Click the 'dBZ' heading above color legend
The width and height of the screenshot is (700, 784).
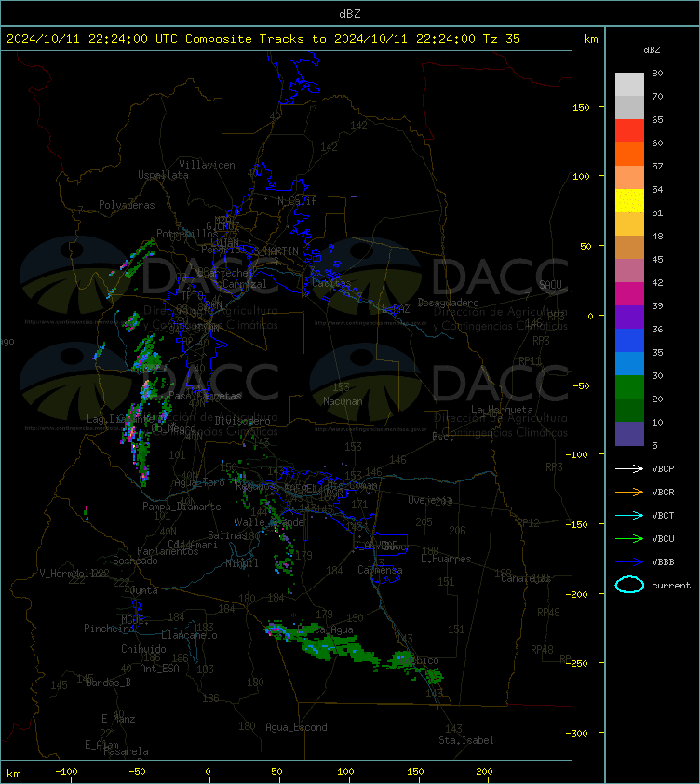click(x=652, y=50)
